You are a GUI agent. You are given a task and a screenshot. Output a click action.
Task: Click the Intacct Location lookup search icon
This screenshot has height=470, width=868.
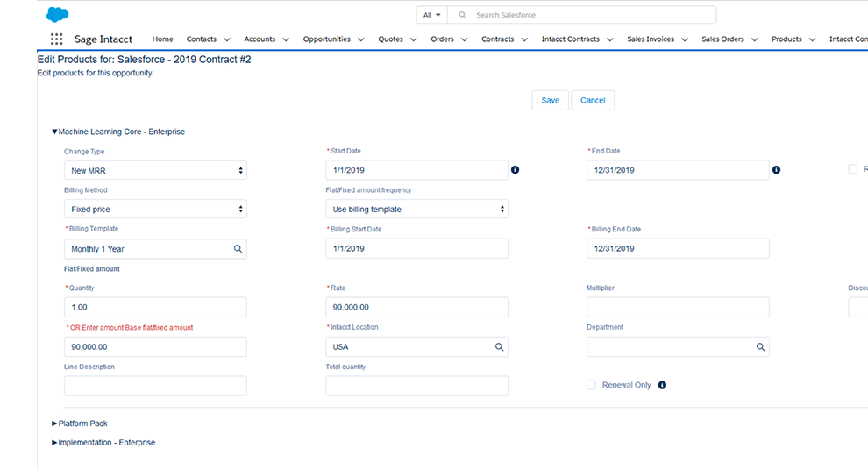point(499,347)
